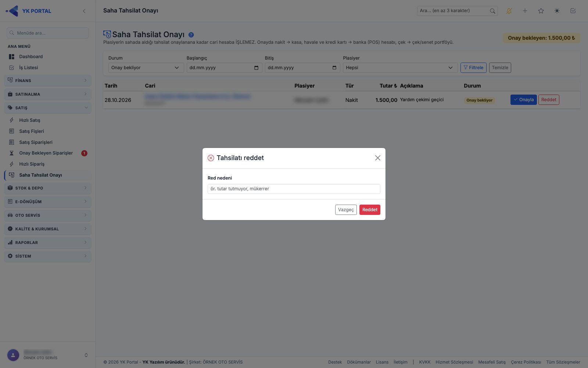Collapse sidebar with left chevron
Viewport: 588px width, 368px height.
(84, 11)
